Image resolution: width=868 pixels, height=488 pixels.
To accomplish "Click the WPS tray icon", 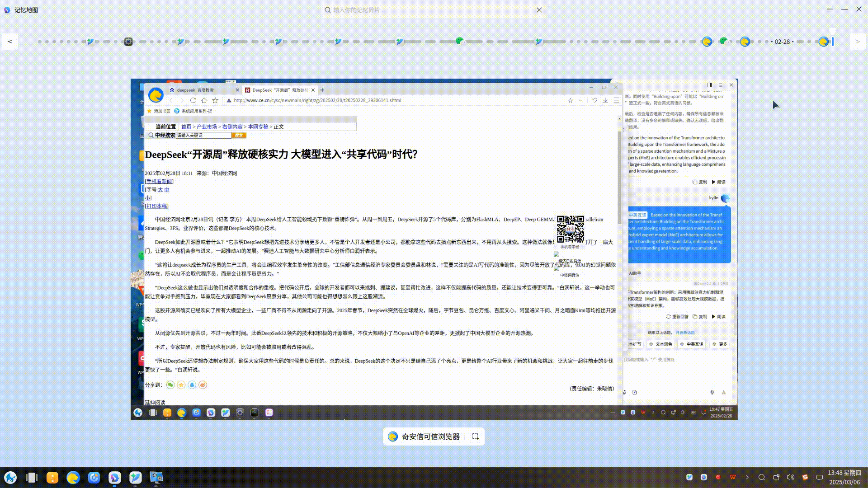I will (733, 477).
